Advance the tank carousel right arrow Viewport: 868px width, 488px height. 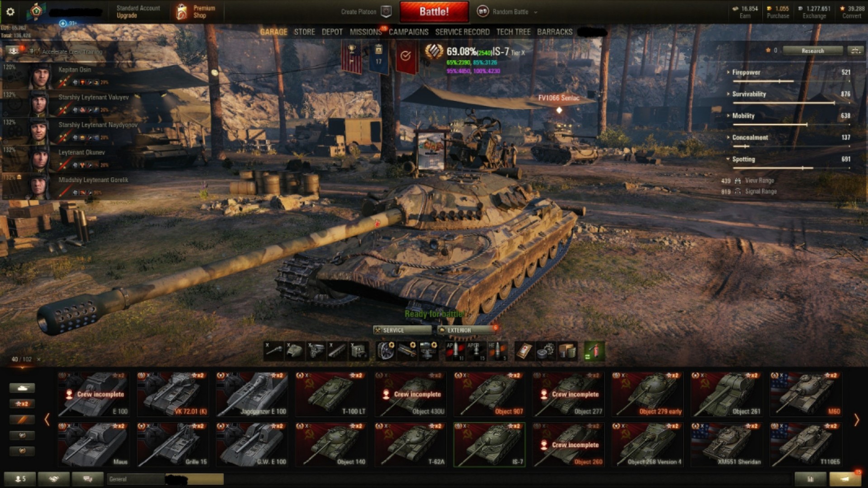click(x=856, y=420)
